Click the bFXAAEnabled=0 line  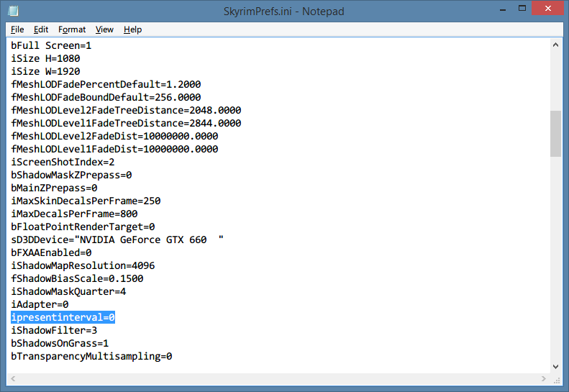click(51, 252)
